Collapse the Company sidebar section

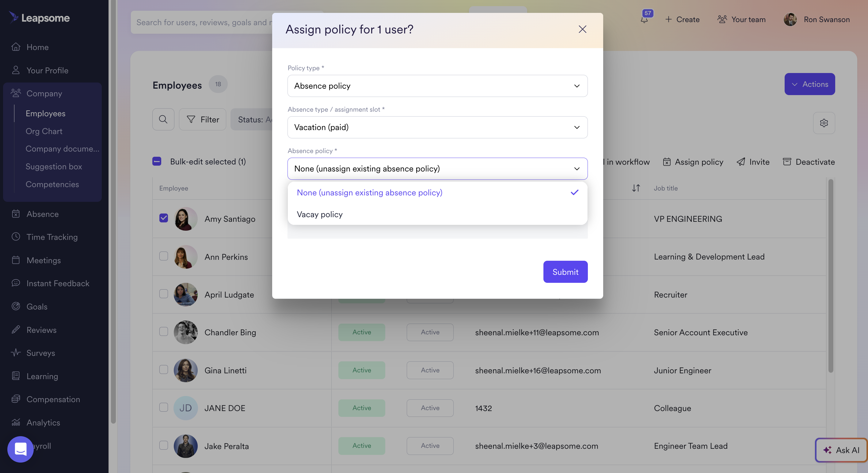coord(44,93)
